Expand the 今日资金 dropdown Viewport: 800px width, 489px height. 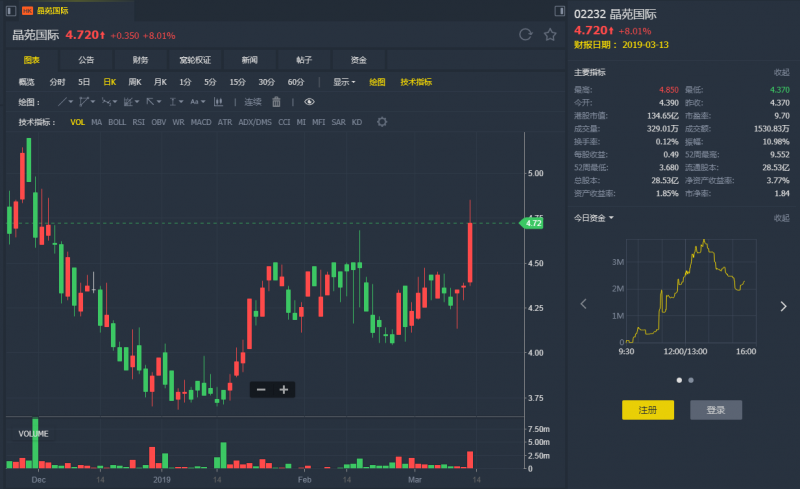point(594,218)
